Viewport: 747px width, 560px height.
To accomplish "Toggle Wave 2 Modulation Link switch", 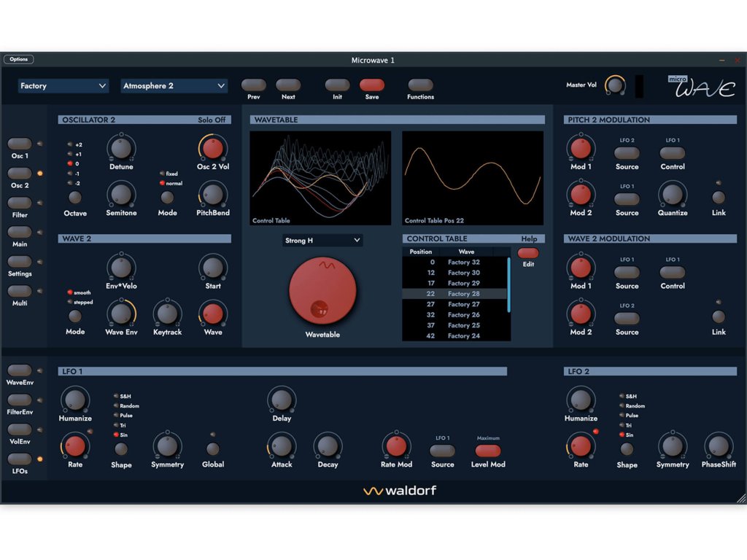I will pyautogui.click(x=719, y=316).
